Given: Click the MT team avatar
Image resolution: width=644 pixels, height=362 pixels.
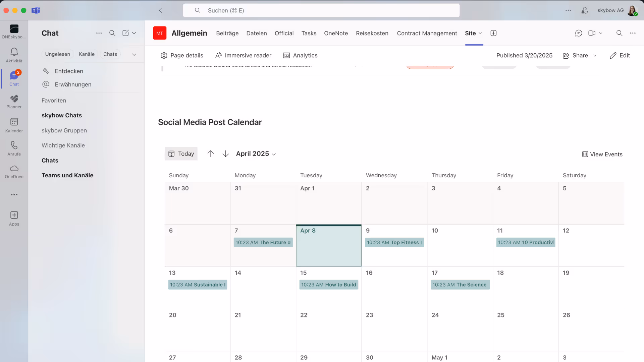Looking at the screenshot, I should click(160, 33).
